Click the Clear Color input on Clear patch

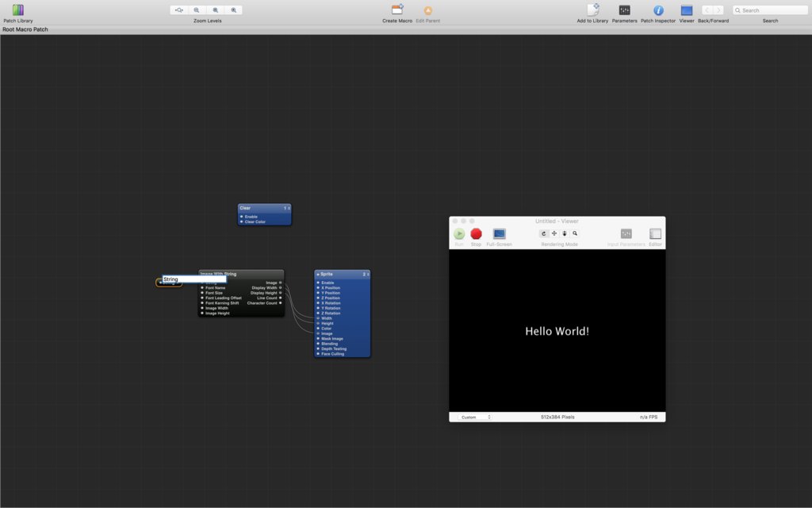[x=241, y=221]
